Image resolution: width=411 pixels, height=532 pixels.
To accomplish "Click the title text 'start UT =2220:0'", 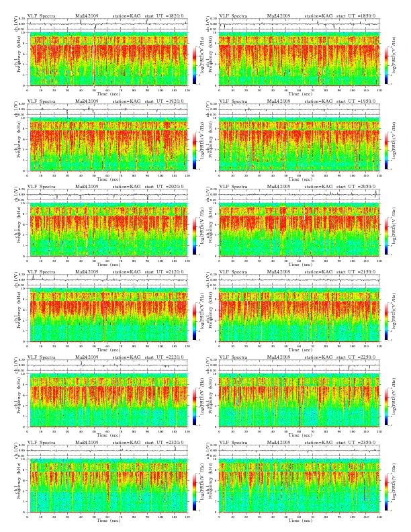I will [164, 357].
